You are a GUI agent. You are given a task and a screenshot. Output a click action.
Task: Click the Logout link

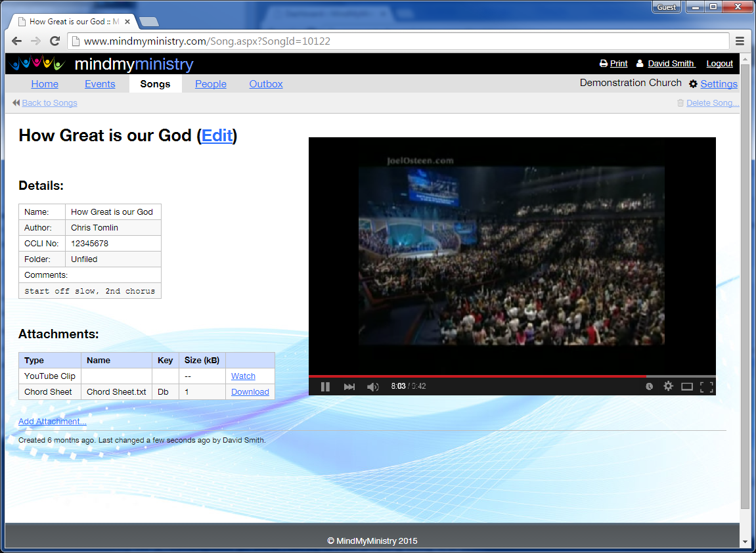click(x=719, y=64)
